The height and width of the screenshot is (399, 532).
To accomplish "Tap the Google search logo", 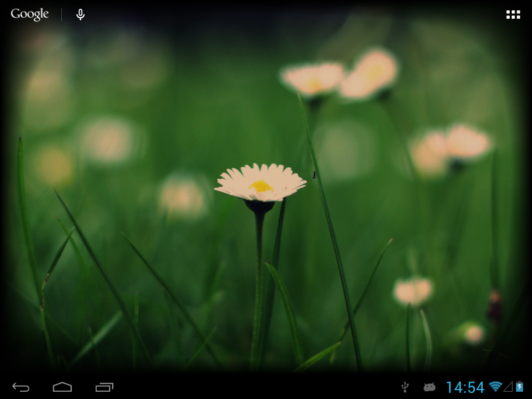I will pos(30,15).
